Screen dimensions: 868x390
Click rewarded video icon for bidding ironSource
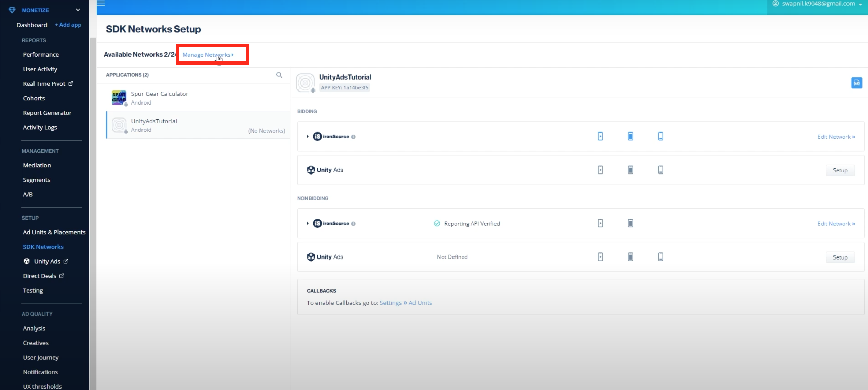point(600,136)
